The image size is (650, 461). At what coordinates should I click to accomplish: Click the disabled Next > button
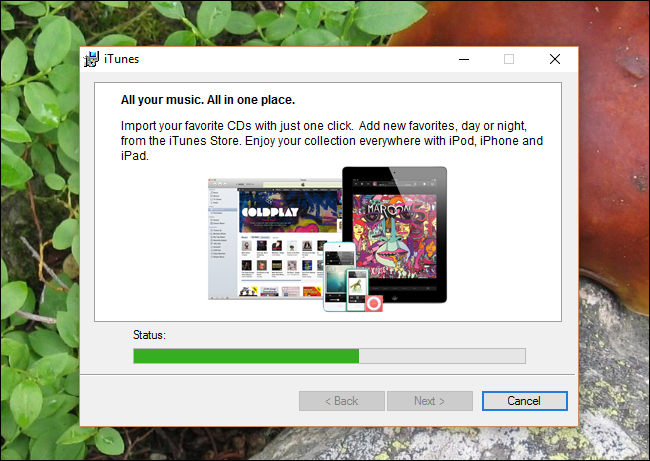[x=429, y=401]
